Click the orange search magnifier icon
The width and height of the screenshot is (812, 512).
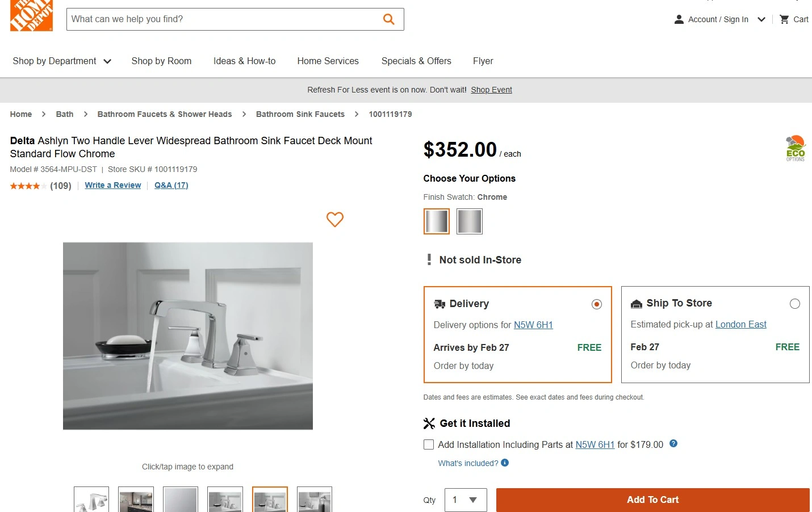click(389, 19)
